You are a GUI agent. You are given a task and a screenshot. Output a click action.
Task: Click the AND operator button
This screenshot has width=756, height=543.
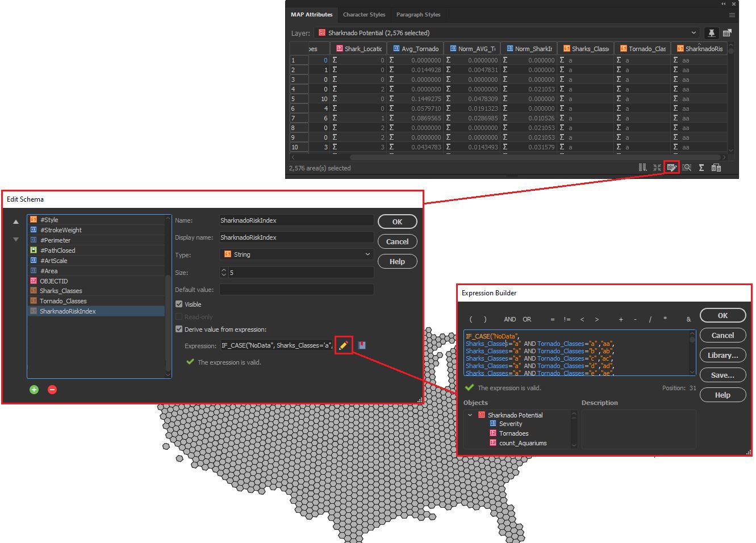509,319
